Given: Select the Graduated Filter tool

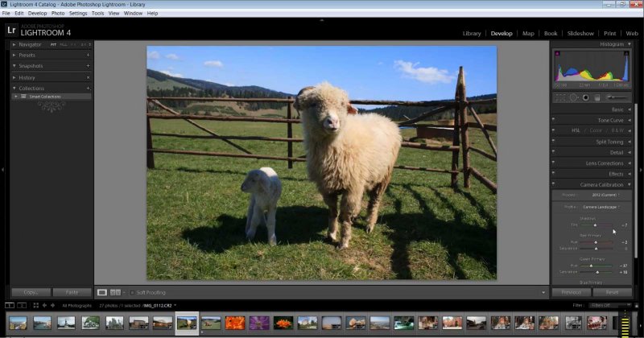Looking at the screenshot, I should click(597, 97).
